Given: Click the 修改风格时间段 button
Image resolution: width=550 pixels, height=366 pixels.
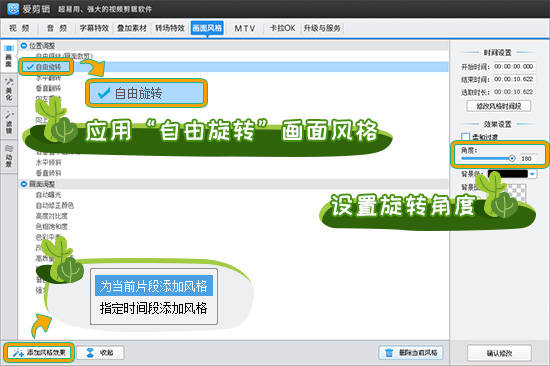Looking at the screenshot, I should coord(498,106).
